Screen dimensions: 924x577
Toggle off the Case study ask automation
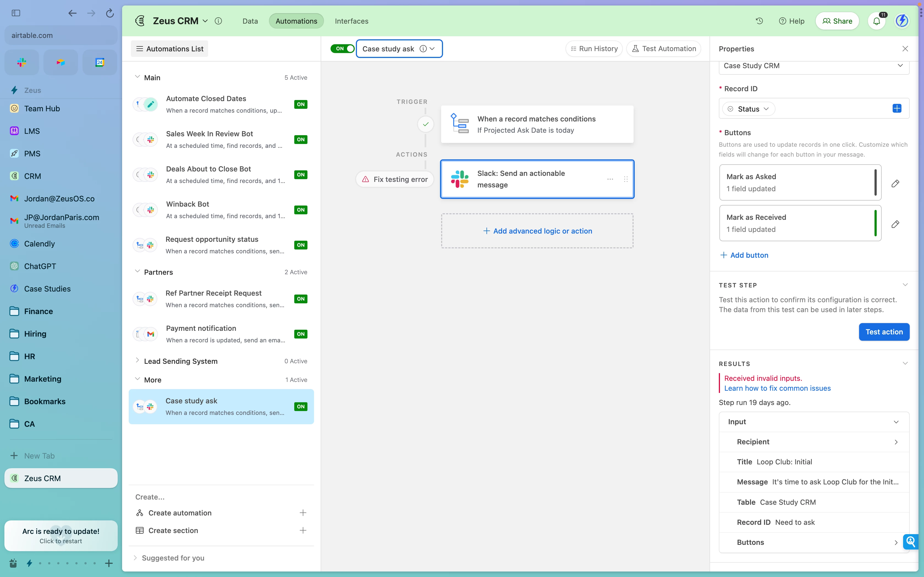(x=342, y=48)
